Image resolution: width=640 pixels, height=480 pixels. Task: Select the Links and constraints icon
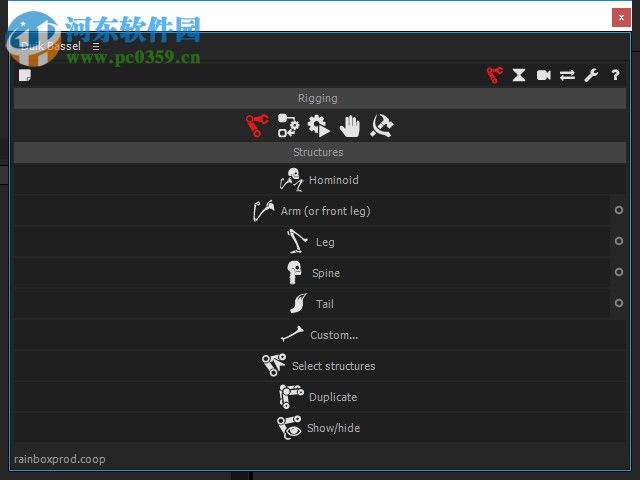click(x=288, y=125)
